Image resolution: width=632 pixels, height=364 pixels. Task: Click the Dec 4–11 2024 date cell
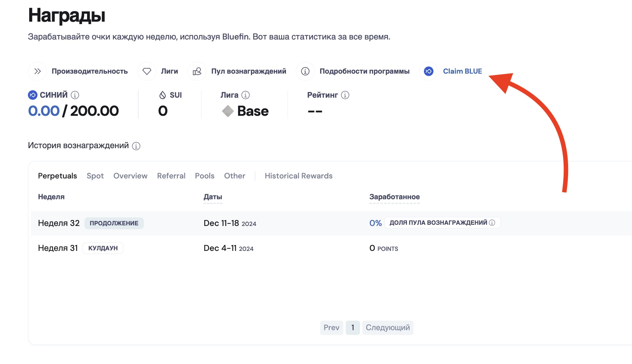tap(229, 248)
